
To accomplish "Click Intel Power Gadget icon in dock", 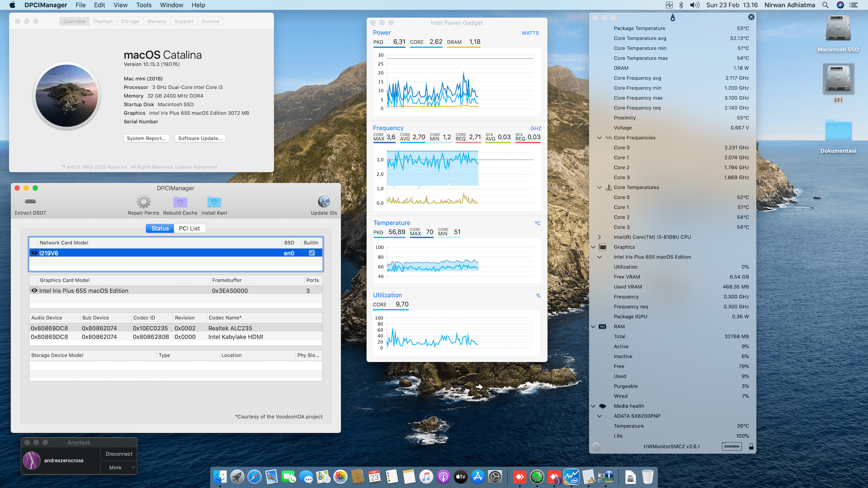I will coord(571,476).
